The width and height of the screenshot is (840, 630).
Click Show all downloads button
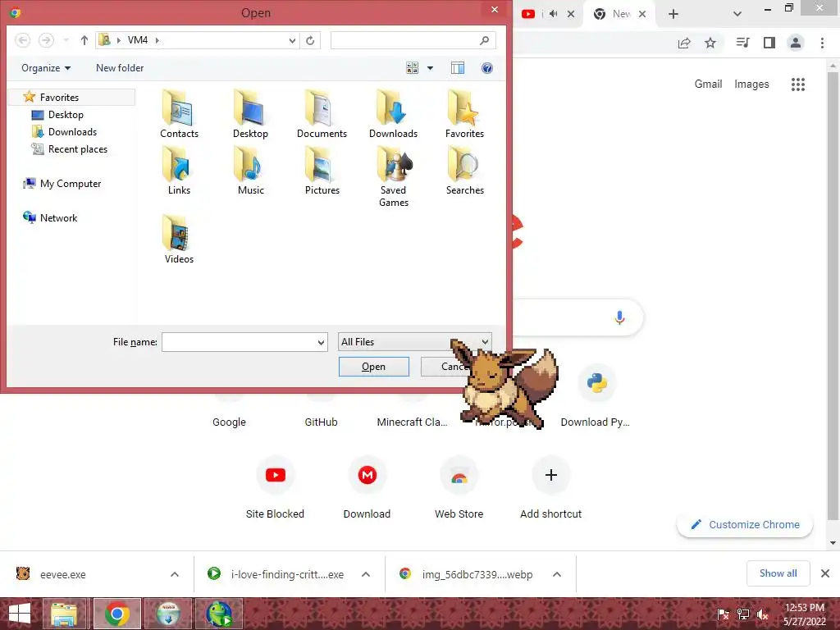[x=778, y=573]
